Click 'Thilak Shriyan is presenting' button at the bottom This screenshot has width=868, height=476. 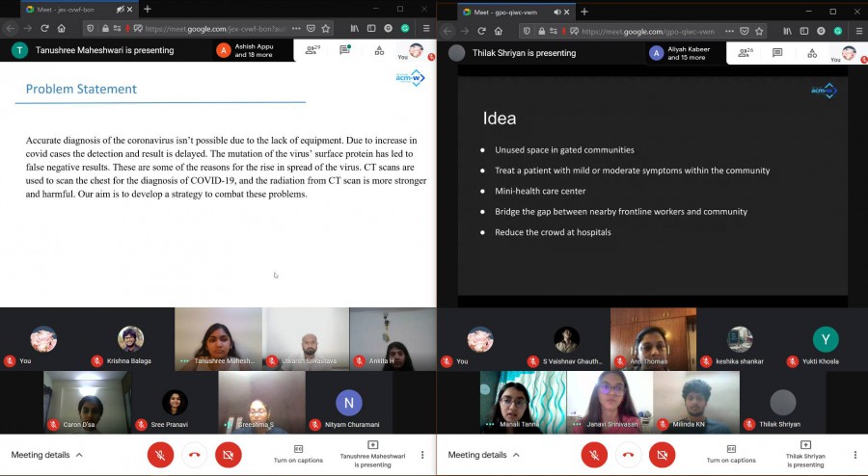[805, 454]
